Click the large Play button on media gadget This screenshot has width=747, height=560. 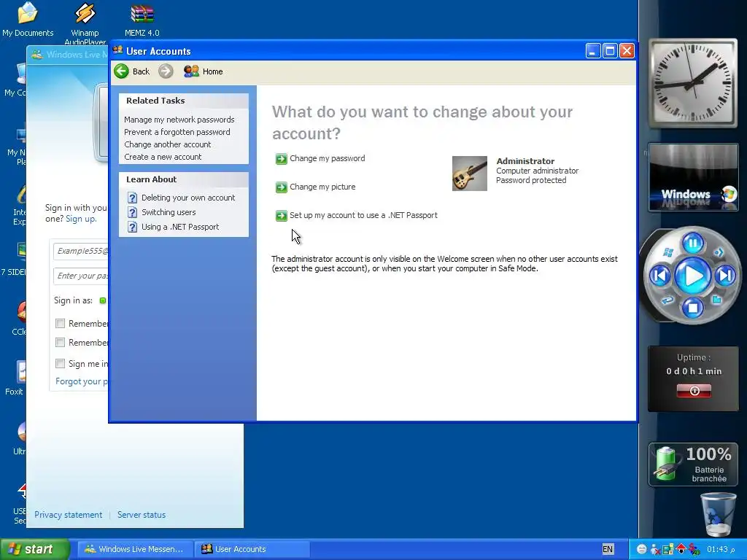693,276
